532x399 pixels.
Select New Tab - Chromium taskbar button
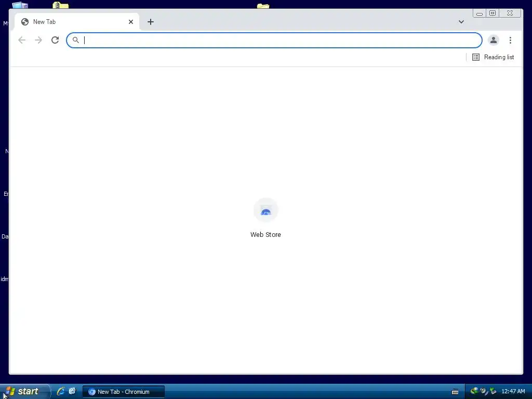pyautogui.click(x=124, y=392)
